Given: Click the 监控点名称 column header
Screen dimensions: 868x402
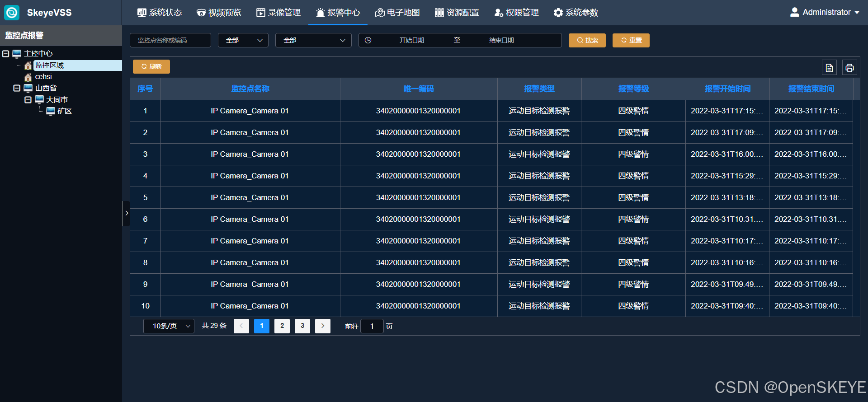Looking at the screenshot, I should click(250, 89).
